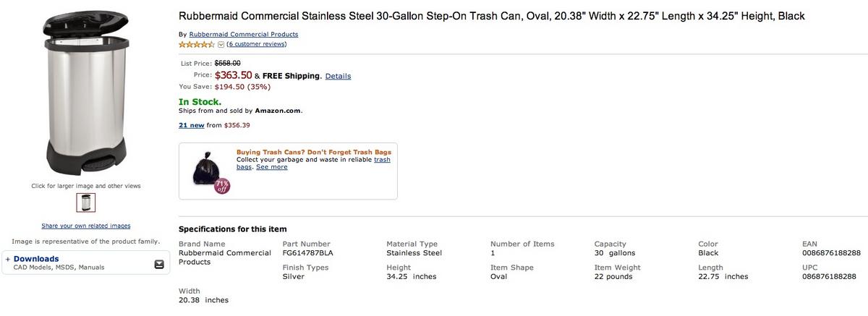The height and width of the screenshot is (316, 868).
Task: Click See more in trash bags promo
Action: (x=272, y=167)
